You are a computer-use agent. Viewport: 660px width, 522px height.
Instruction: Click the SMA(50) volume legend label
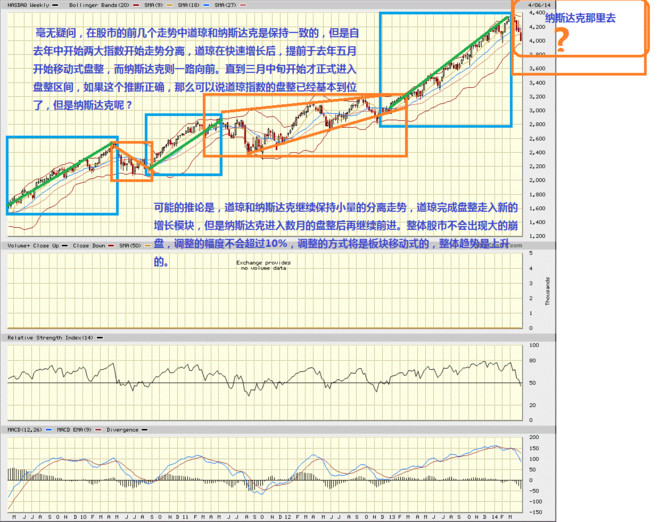(x=130, y=245)
